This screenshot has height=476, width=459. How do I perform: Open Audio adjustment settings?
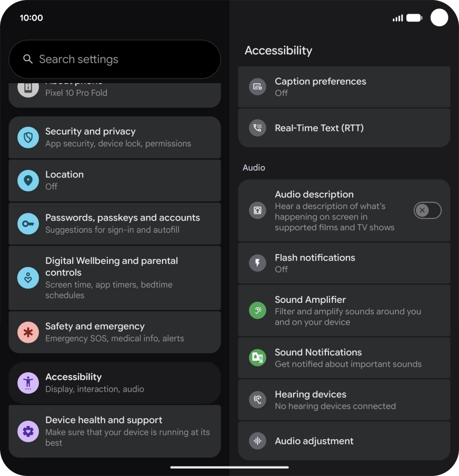pos(344,441)
